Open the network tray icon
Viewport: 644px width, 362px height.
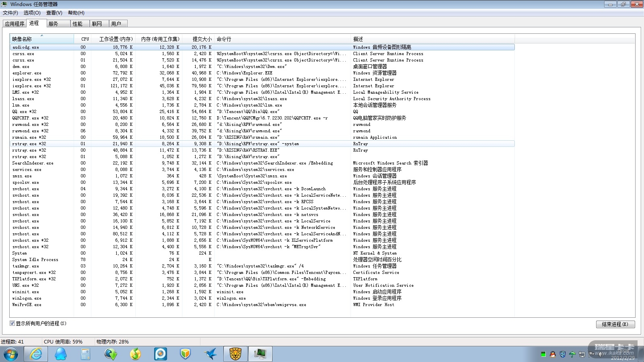[582, 354]
